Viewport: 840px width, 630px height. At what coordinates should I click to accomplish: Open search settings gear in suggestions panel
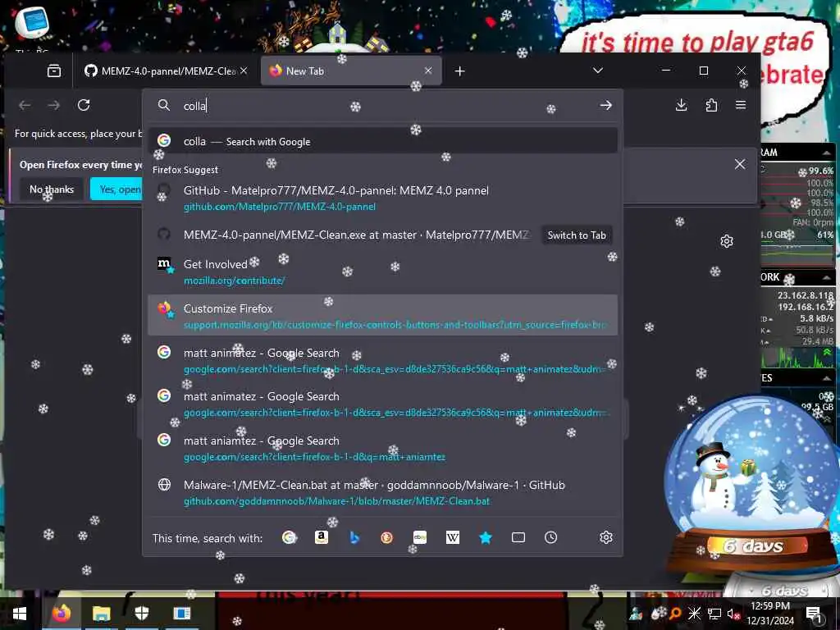606,537
